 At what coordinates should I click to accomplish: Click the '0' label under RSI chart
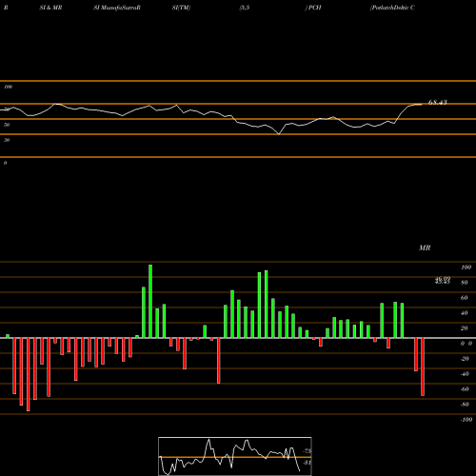tap(5, 163)
